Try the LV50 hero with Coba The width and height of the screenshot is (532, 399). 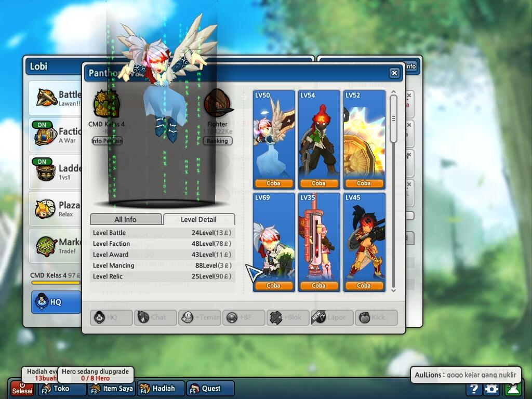(x=273, y=183)
